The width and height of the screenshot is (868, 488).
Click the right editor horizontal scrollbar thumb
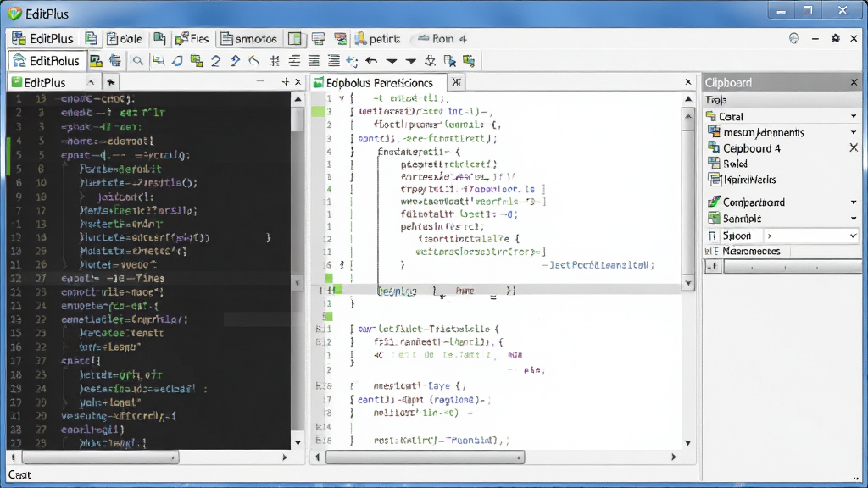pos(425,457)
